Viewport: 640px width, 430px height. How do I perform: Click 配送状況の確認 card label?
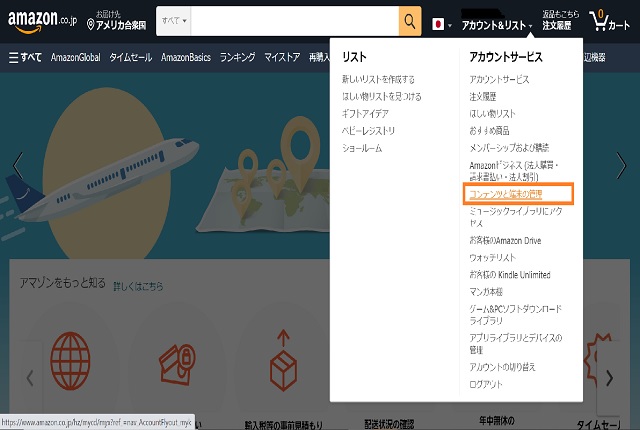pos(389,424)
